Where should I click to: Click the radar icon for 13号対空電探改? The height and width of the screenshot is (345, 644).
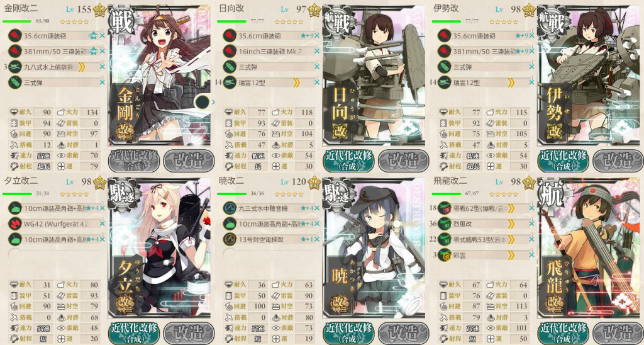pos(230,240)
